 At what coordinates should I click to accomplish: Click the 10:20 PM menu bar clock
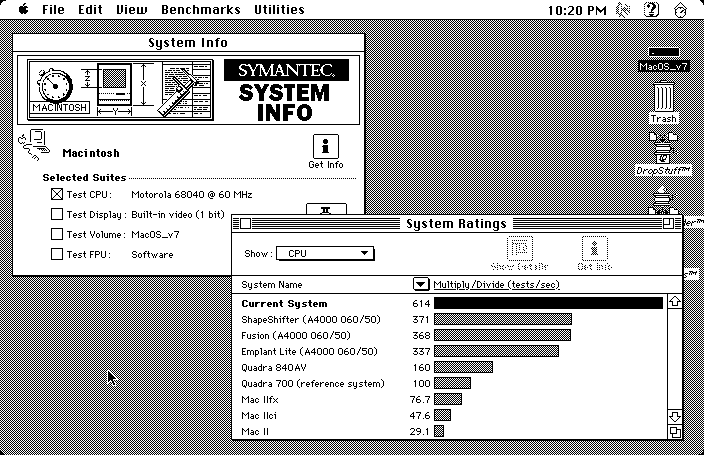click(577, 10)
